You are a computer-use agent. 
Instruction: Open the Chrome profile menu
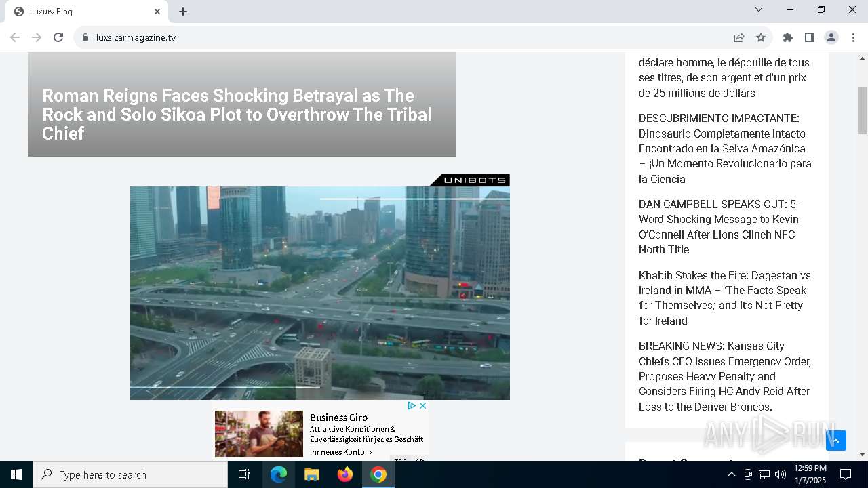click(831, 37)
